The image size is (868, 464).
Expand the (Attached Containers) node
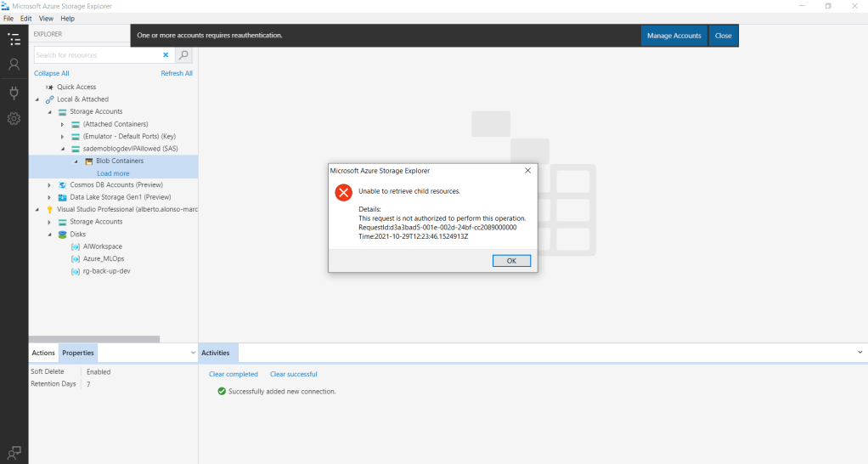(x=62, y=124)
